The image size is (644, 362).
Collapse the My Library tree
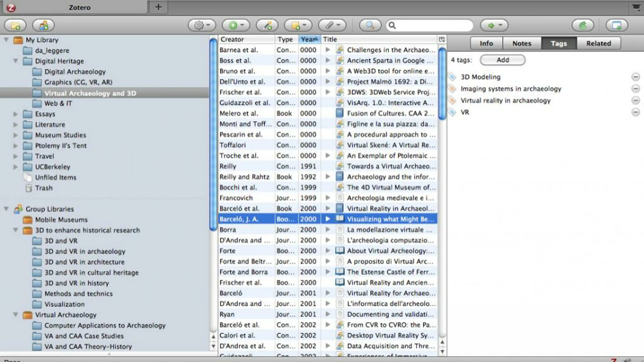tap(6, 39)
